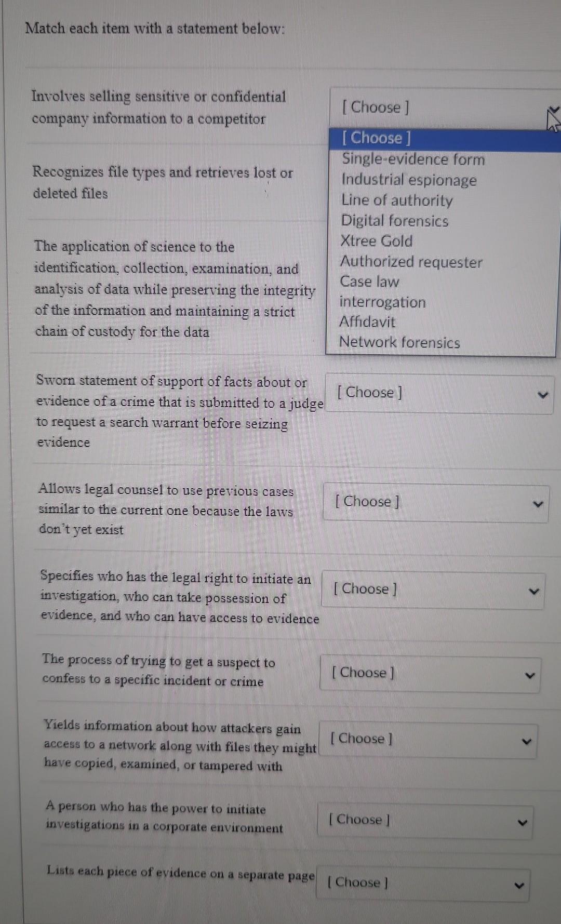Select "Single-evidence form" option
Viewport: 561px width, 924px height.
pyautogui.click(x=413, y=159)
